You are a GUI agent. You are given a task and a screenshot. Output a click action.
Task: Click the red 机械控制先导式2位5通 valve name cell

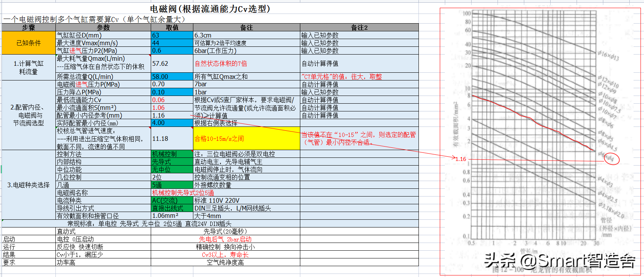coord(183,193)
